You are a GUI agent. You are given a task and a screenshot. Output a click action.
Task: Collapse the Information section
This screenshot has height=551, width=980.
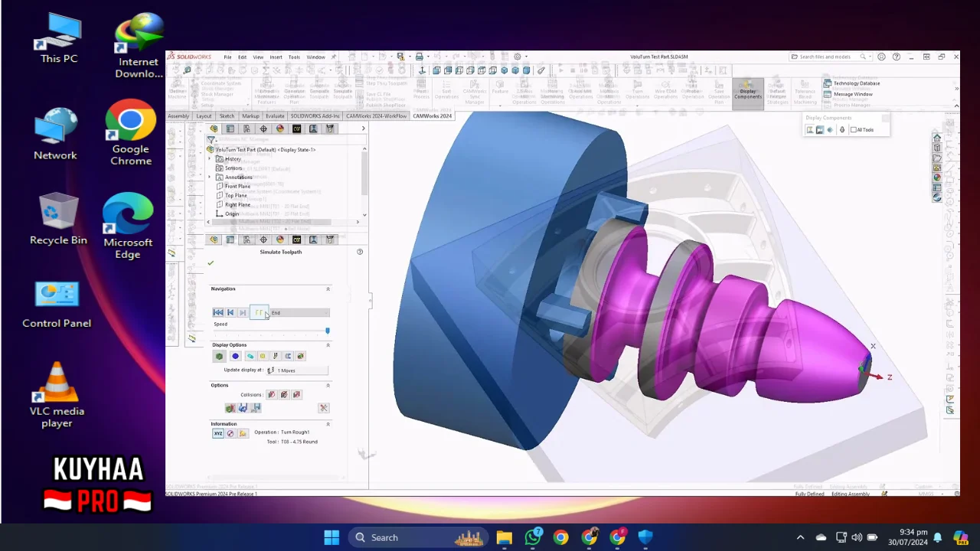[328, 424]
